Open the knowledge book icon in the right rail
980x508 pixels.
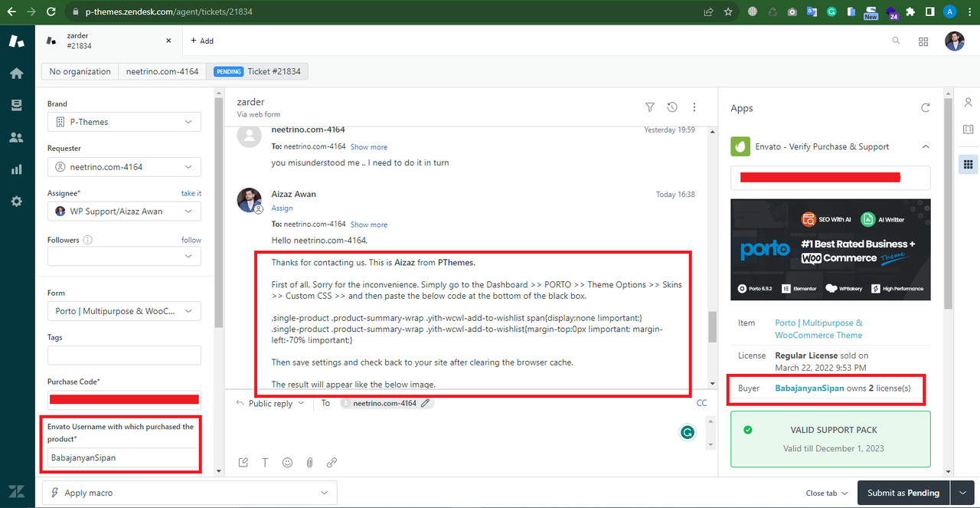coord(968,129)
